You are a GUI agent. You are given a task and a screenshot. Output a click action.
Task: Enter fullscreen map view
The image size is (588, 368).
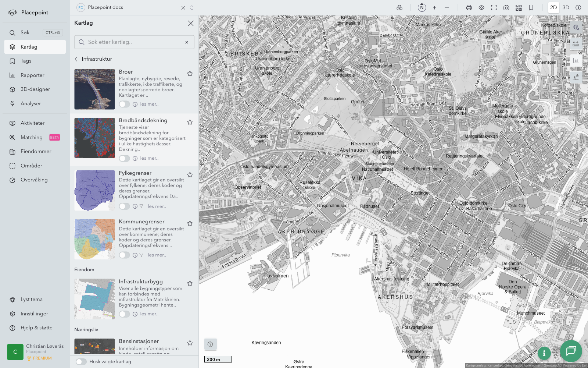click(x=494, y=8)
